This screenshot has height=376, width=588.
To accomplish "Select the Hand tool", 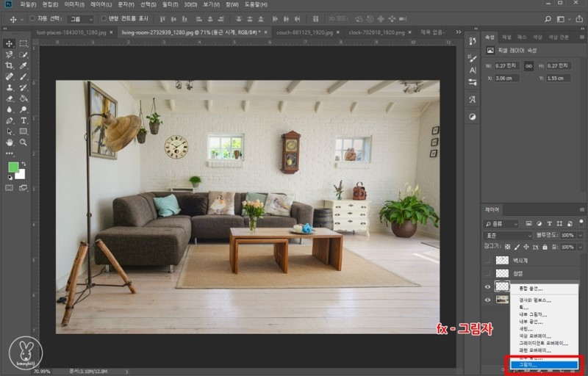I will pos(10,142).
